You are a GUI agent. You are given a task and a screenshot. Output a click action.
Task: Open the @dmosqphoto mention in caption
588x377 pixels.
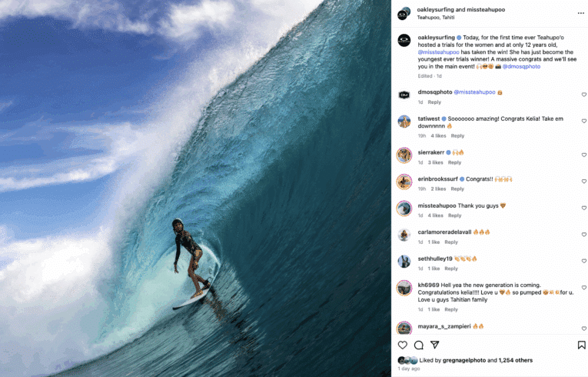[521, 66]
